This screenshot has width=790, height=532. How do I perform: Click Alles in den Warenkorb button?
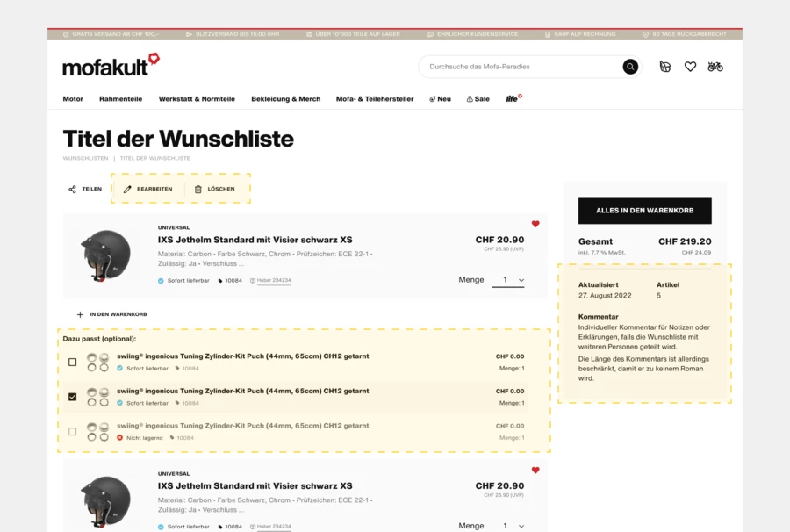pos(644,211)
